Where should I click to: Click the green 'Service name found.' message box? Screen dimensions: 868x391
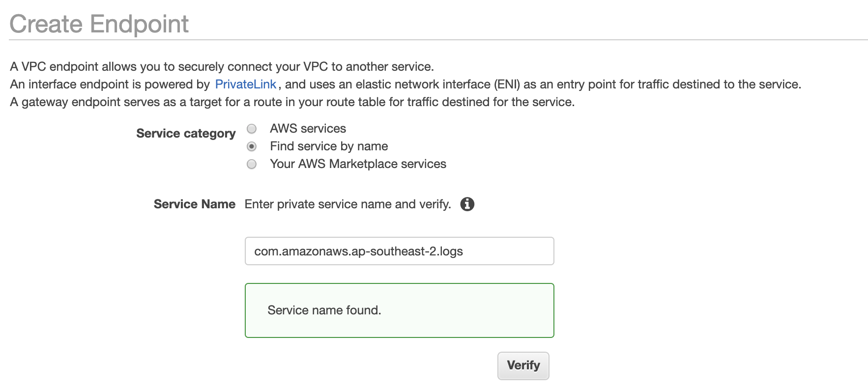pos(399,310)
